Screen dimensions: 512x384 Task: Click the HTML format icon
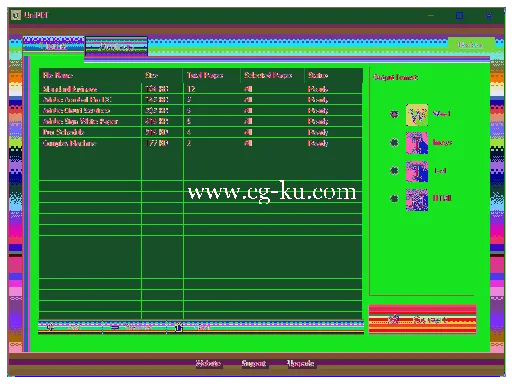[417, 200]
